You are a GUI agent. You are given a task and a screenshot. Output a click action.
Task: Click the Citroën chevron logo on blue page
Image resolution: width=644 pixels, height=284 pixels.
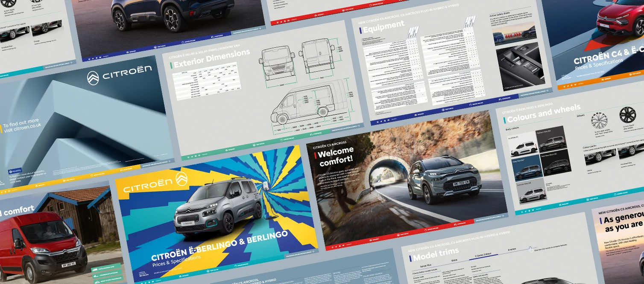click(93, 78)
